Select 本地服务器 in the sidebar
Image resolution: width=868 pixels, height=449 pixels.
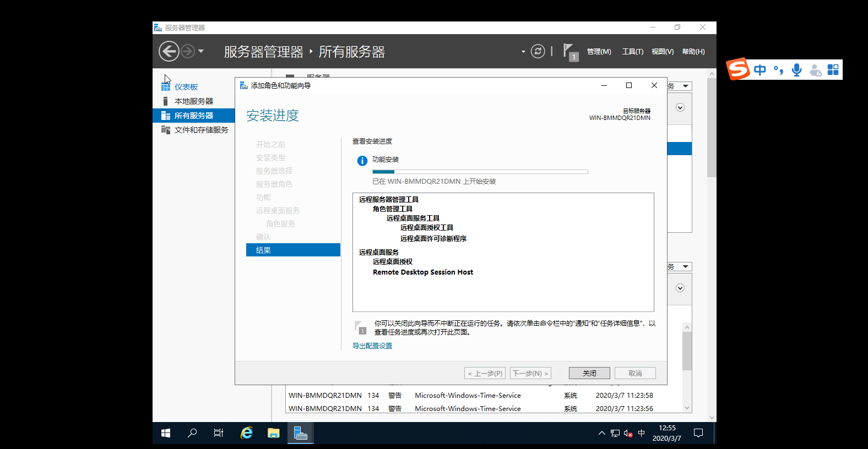pyautogui.click(x=194, y=101)
